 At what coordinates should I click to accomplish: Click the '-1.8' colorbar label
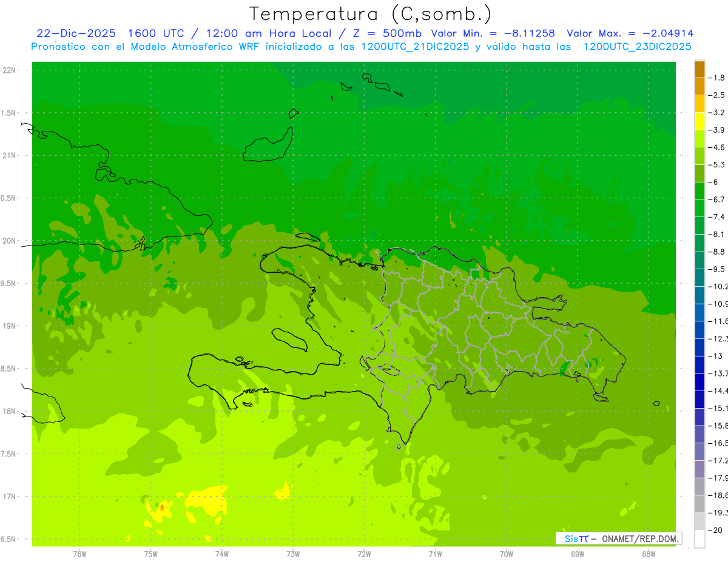716,78
